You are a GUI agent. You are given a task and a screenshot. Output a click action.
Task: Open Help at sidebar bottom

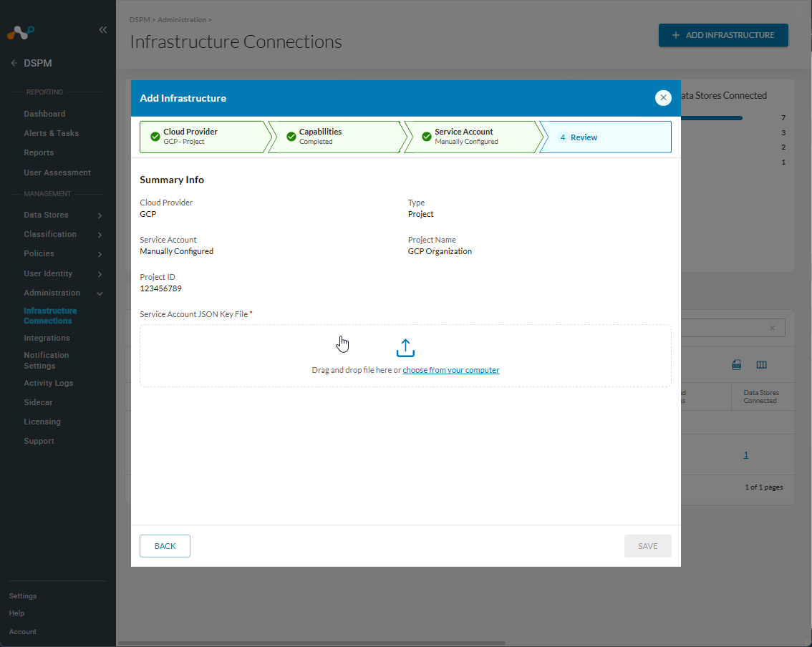click(x=16, y=613)
